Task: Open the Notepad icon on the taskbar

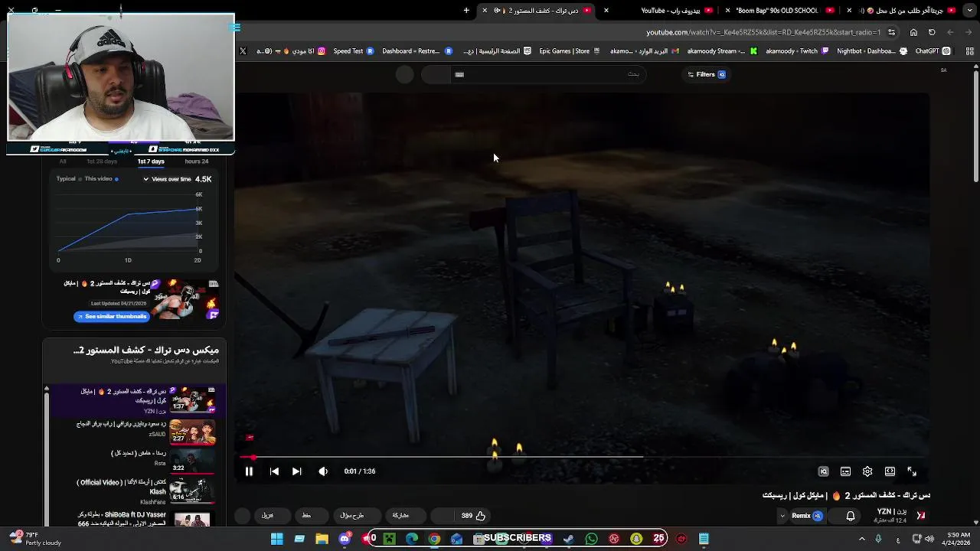Action: pyautogui.click(x=704, y=539)
